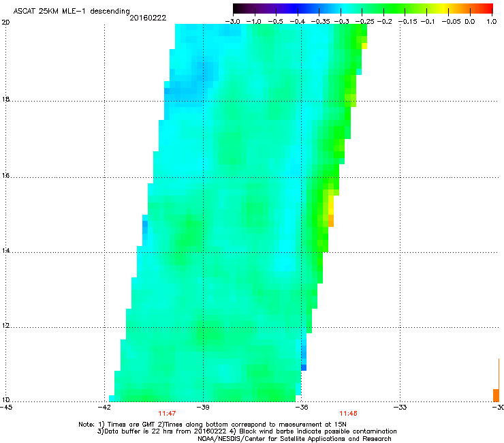Pick the black end of the color bar
This screenshot has height=443, width=504.
point(237,8)
